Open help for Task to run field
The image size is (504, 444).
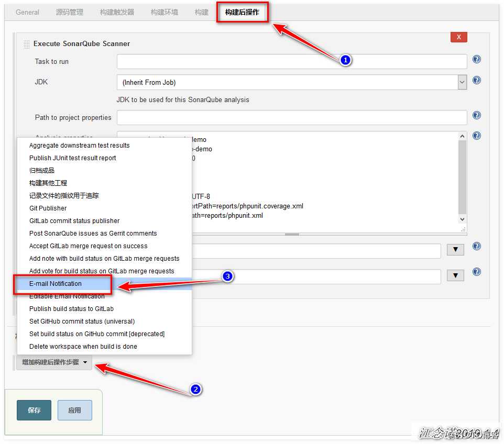[476, 60]
